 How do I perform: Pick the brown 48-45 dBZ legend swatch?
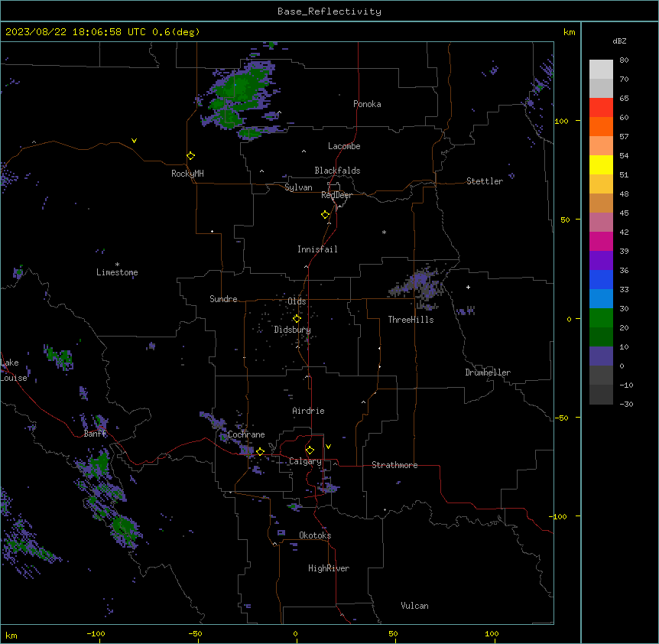[601, 203]
